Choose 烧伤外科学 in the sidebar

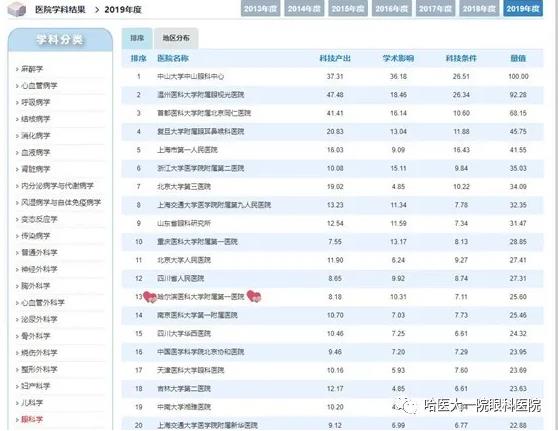pos(39,353)
